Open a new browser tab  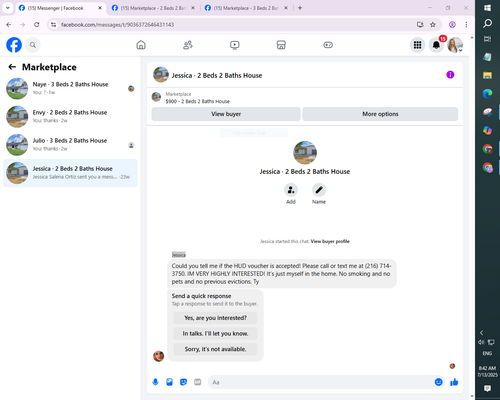300,8
